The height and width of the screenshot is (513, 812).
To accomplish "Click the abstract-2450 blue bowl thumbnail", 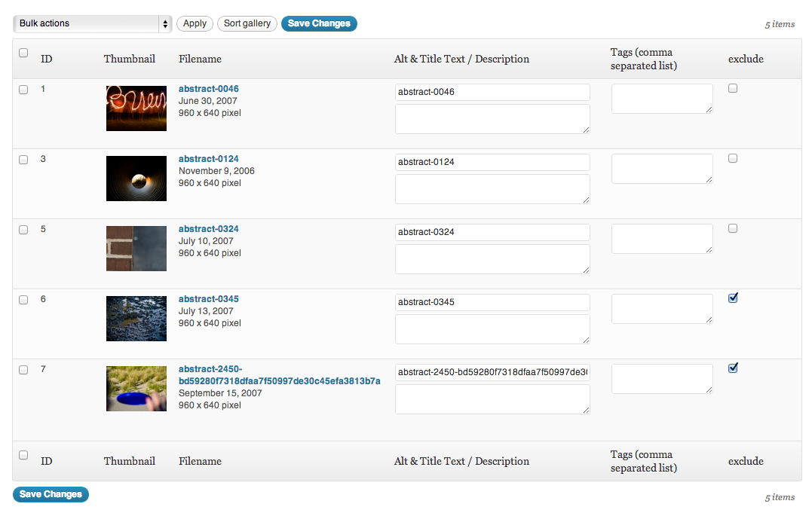I will [136, 388].
